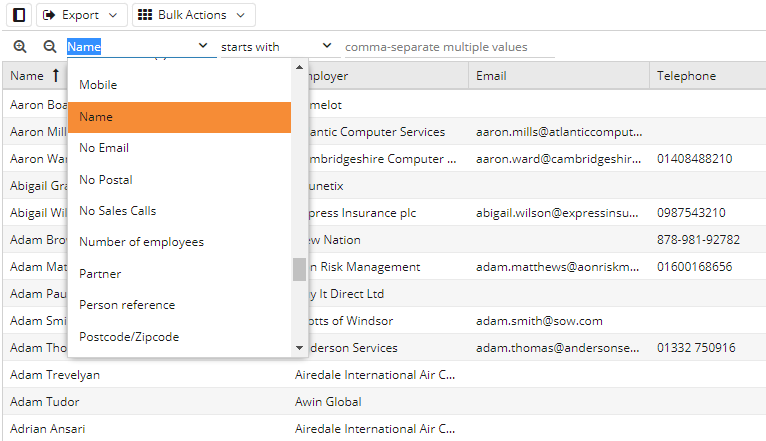Viewport: 766px width, 441px height.
Task: Toggle the sidebar panel icon
Action: point(18,15)
